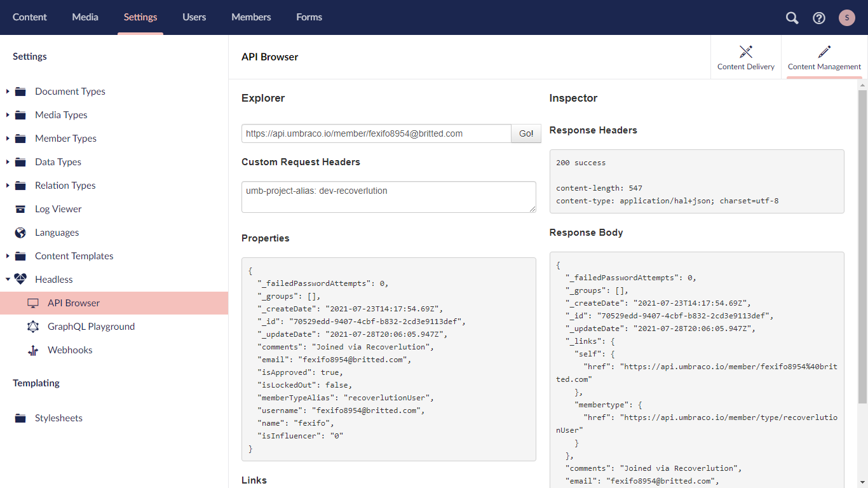Click the Response Body heading
This screenshot has width=868, height=488.
[x=586, y=233]
